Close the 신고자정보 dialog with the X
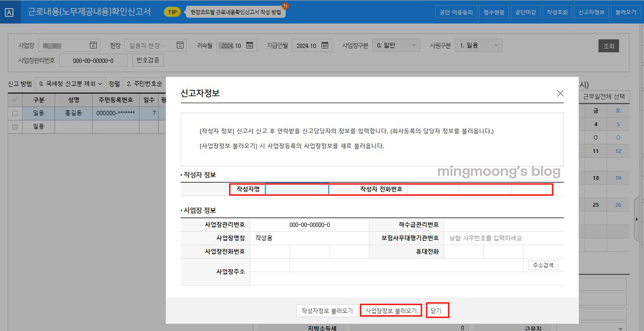 point(560,94)
